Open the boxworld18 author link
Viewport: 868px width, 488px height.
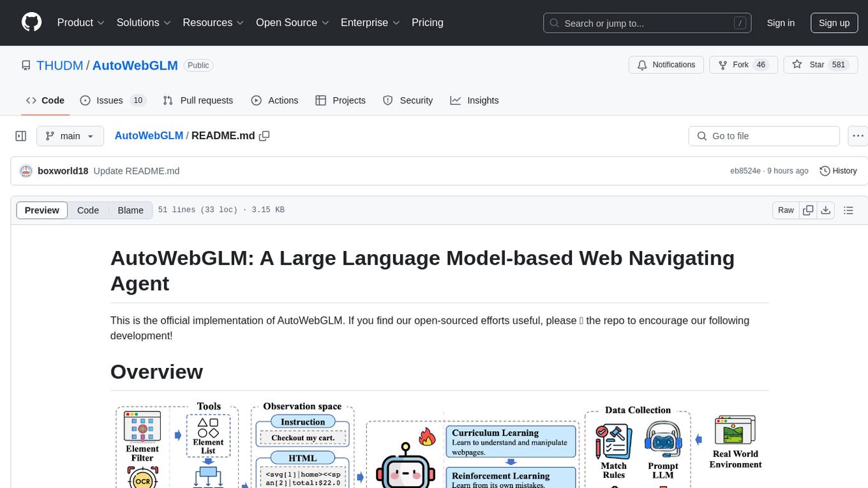63,171
